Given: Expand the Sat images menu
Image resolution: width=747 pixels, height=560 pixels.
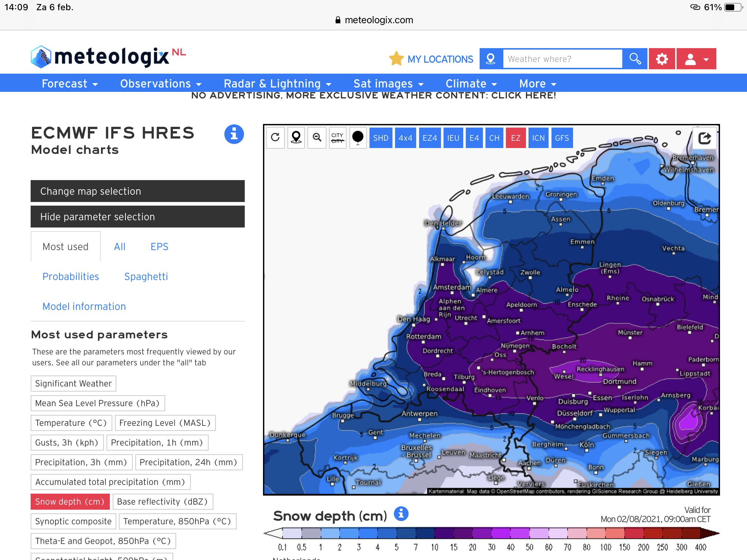Looking at the screenshot, I should 388,83.
